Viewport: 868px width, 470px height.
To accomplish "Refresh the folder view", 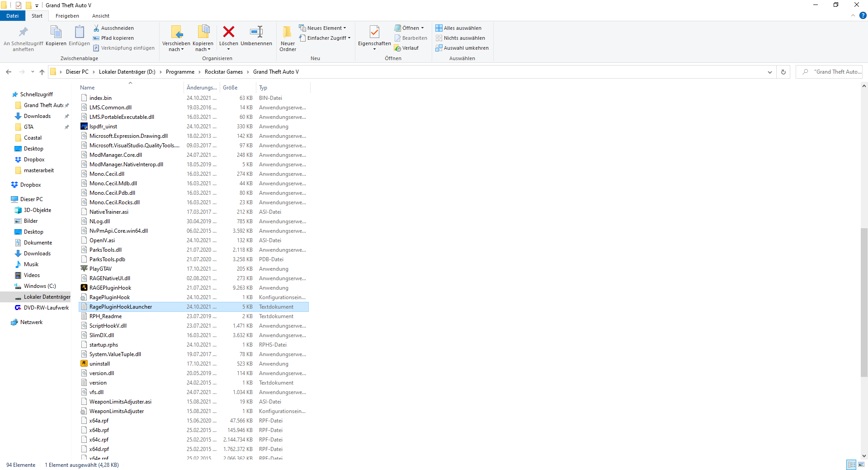I will (x=783, y=72).
